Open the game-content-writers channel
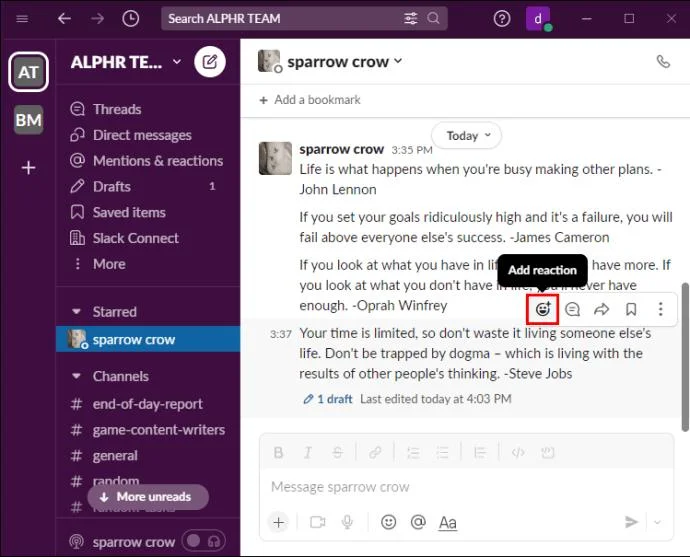Screen dimensions: 690x557 click(148, 430)
